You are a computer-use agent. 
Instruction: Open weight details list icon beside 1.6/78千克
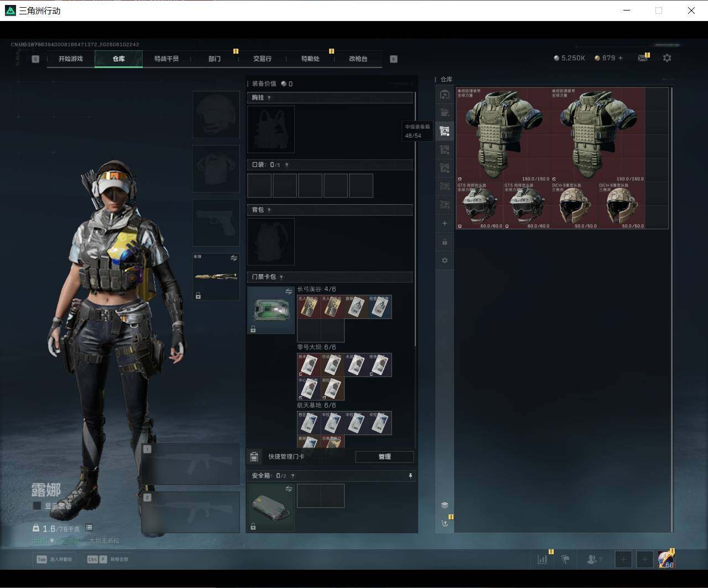click(x=89, y=528)
